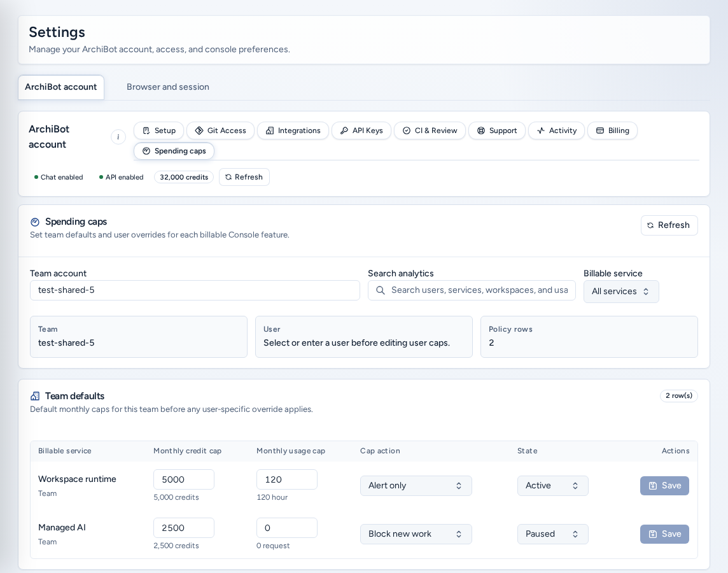This screenshot has height=573, width=728.
Task: Focus the Search analytics field
Action: coord(472,290)
